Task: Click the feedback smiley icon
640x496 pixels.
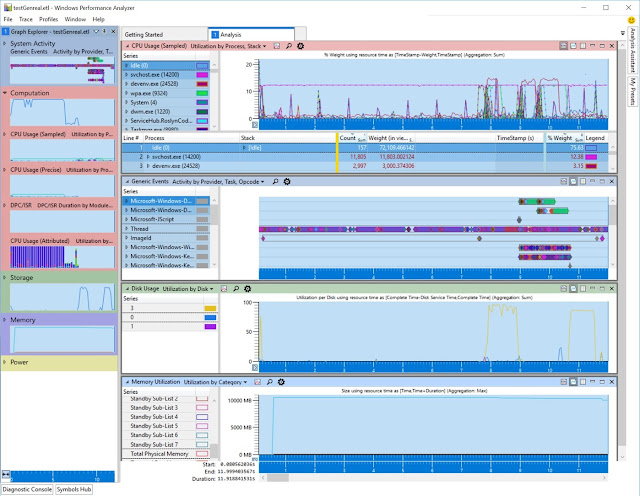Action: tap(631, 20)
